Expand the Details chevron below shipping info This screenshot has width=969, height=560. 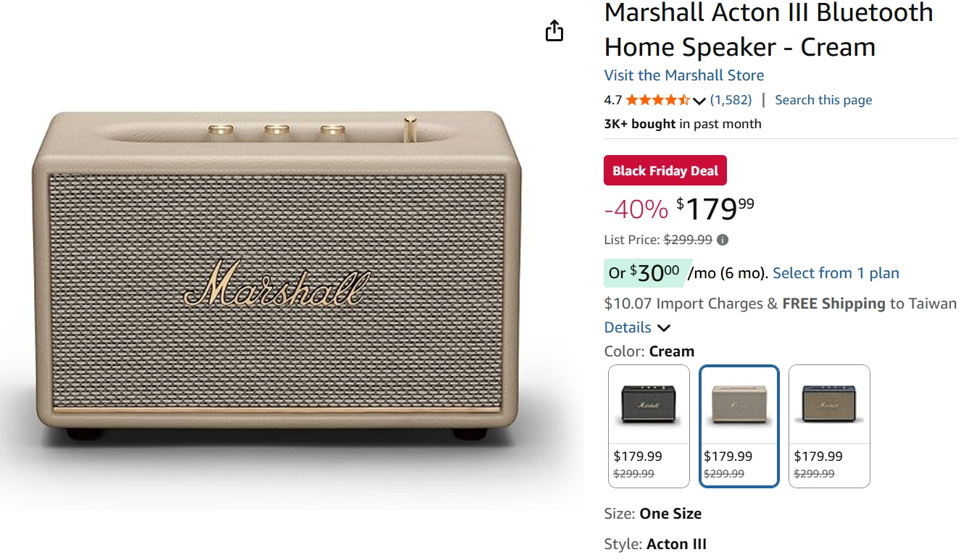click(665, 327)
